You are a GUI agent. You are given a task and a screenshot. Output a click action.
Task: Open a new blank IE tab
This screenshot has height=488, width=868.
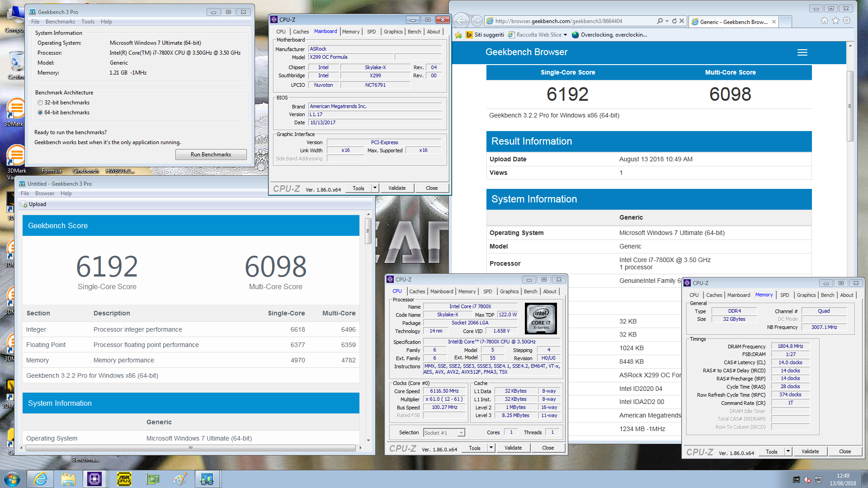pyautogui.click(x=786, y=21)
